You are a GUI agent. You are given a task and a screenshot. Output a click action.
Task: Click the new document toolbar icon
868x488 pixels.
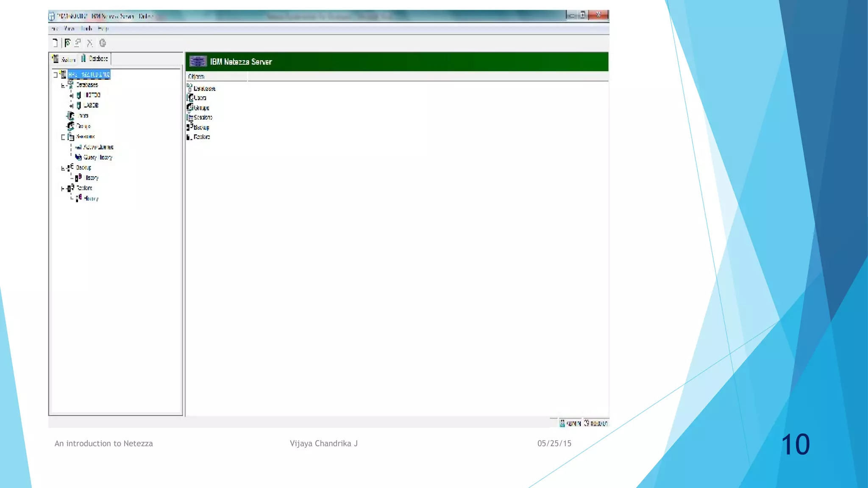point(55,43)
